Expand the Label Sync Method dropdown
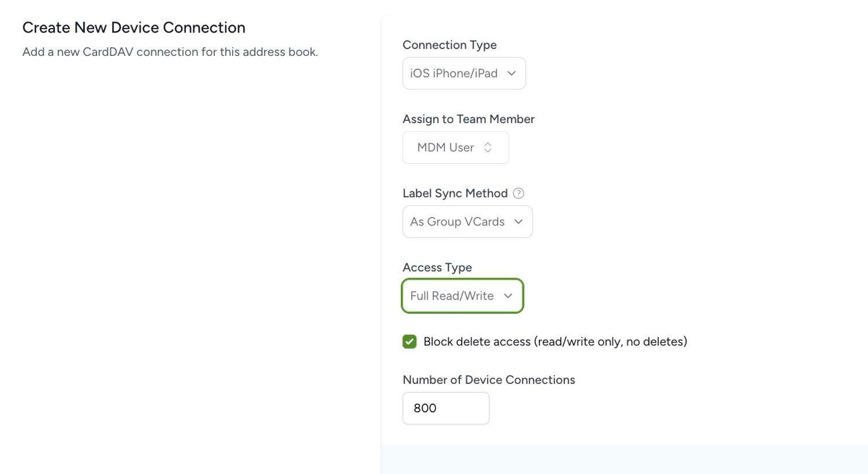Image resolution: width=868 pixels, height=474 pixels. 468,221
